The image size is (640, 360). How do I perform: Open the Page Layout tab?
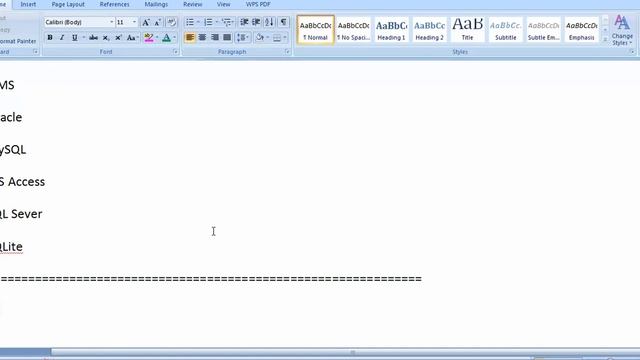[x=68, y=4]
